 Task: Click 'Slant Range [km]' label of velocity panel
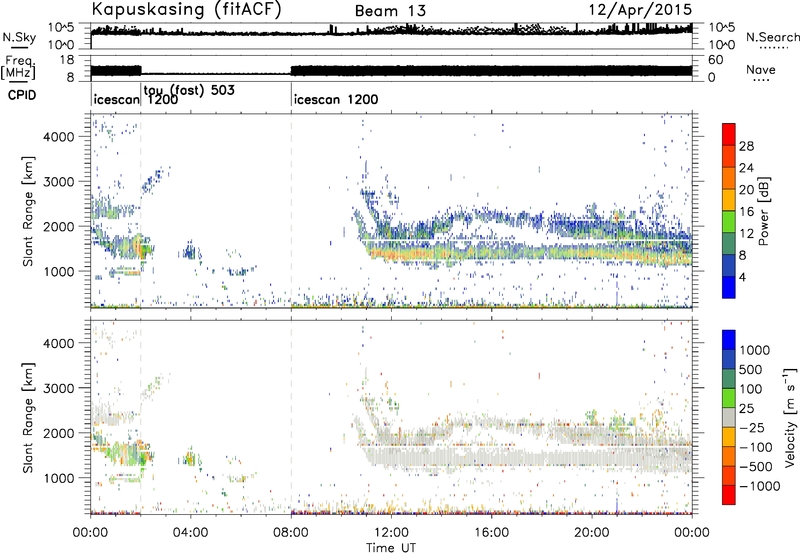point(28,417)
